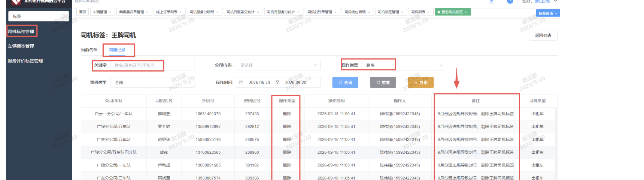This screenshot has height=180, width=644.
Task: Select phone number 13533887574
Action: click(x=208, y=178)
